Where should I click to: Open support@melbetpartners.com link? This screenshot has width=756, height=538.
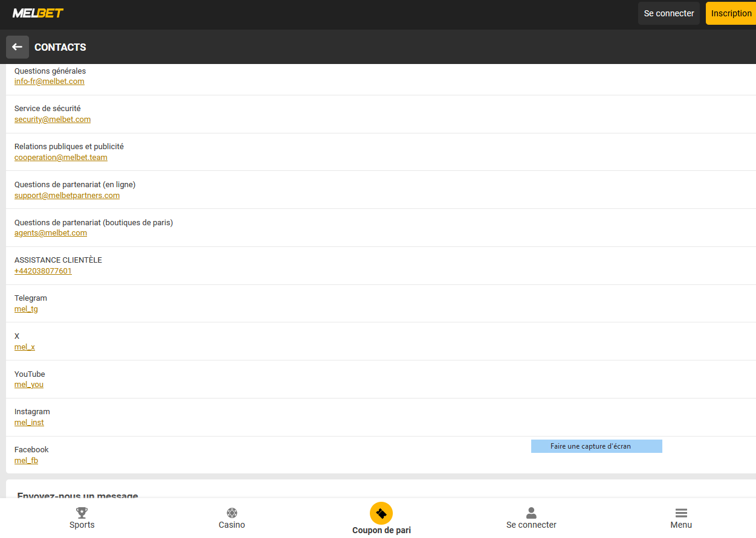(x=67, y=196)
